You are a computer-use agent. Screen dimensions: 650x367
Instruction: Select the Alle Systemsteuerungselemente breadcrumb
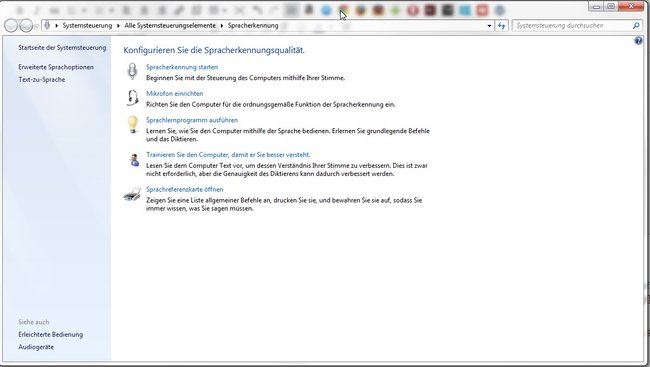[x=170, y=26]
